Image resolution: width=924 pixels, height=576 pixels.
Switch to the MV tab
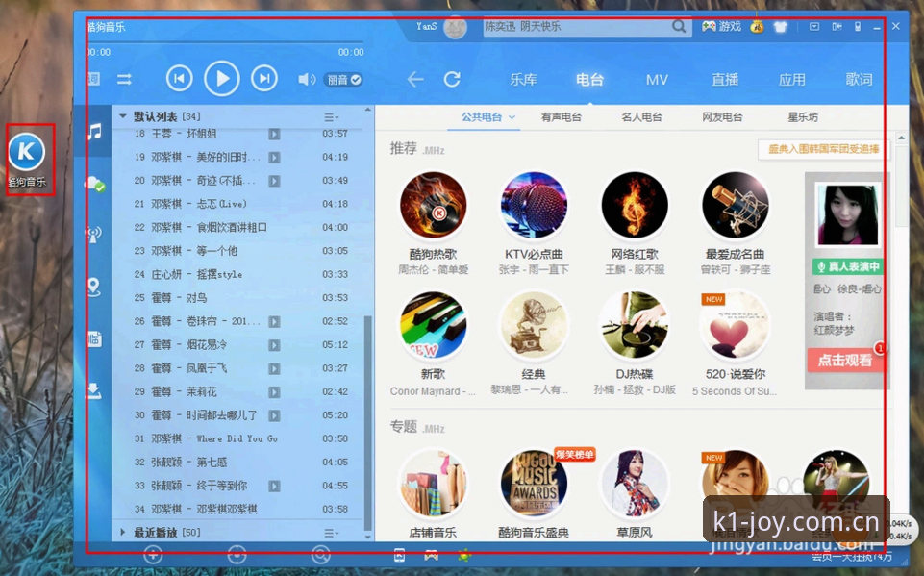click(x=657, y=79)
